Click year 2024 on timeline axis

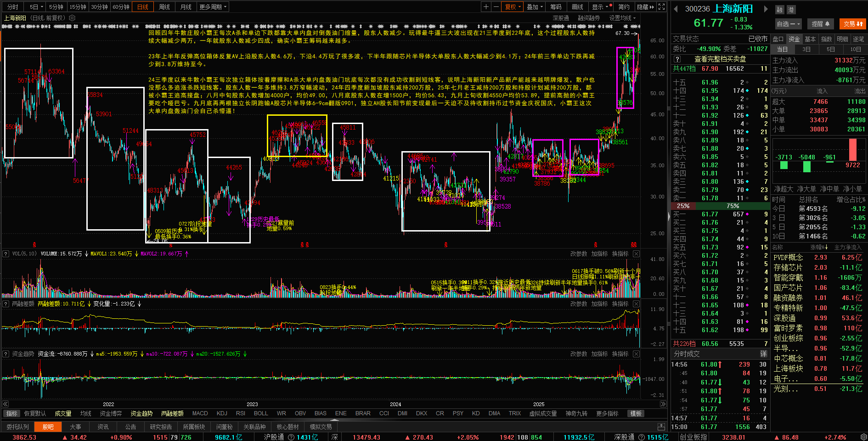coord(395,404)
